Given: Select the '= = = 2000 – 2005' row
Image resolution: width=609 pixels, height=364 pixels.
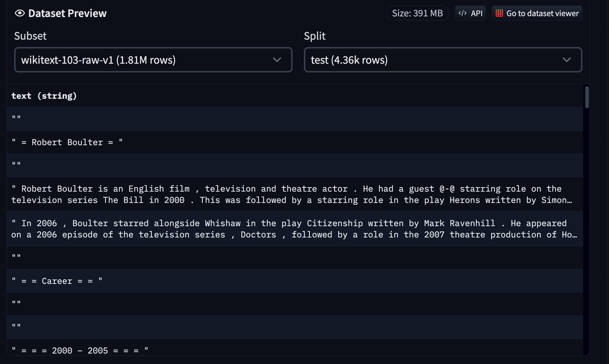Looking at the screenshot, I should [x=80, y=350].
